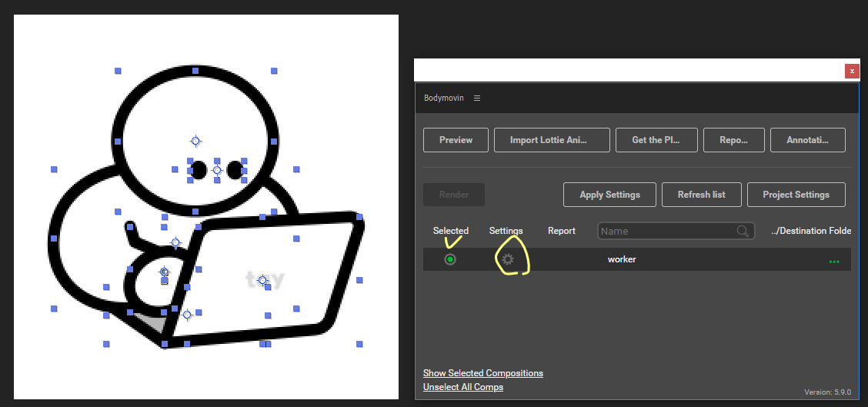
Task: Click Unselect All Comps link
Action: click(462, 387)
